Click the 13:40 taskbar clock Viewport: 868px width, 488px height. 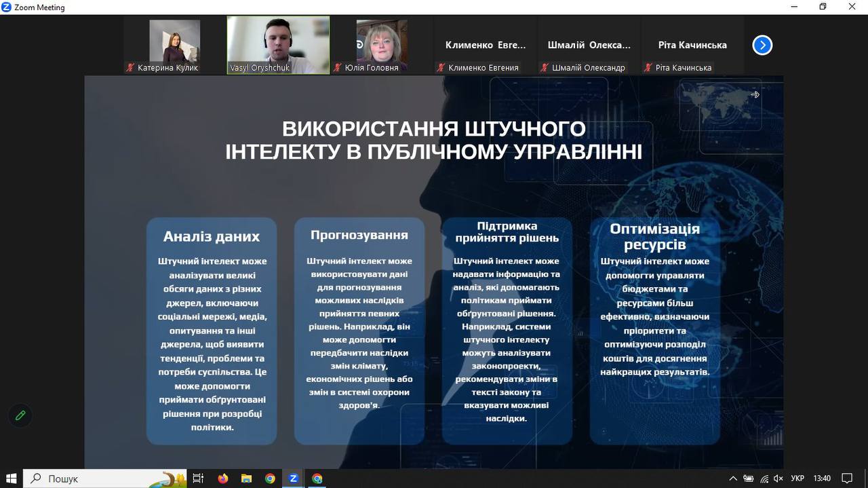point(821,478)
